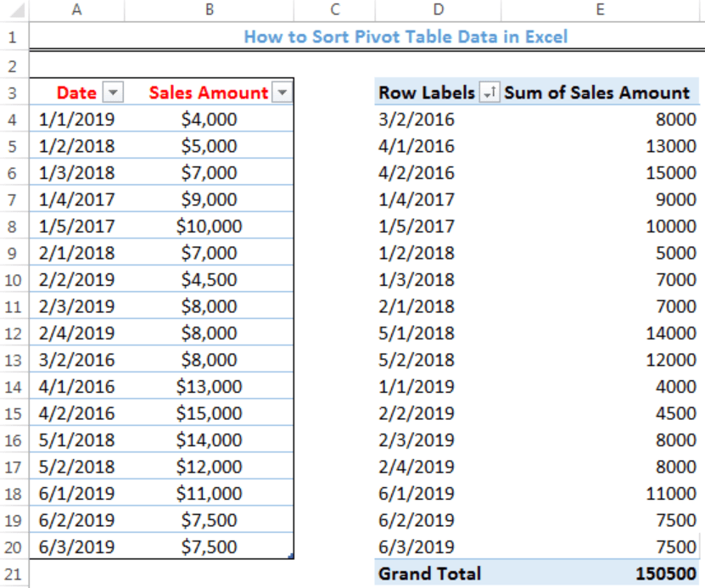Select column A header
The image size is (705, 588).
point(76,9)
